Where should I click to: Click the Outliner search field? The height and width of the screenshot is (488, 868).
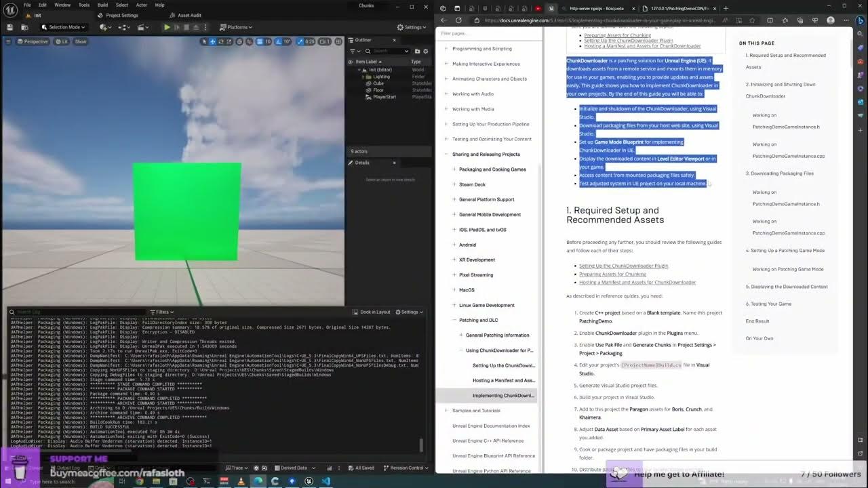pos(389,51)
